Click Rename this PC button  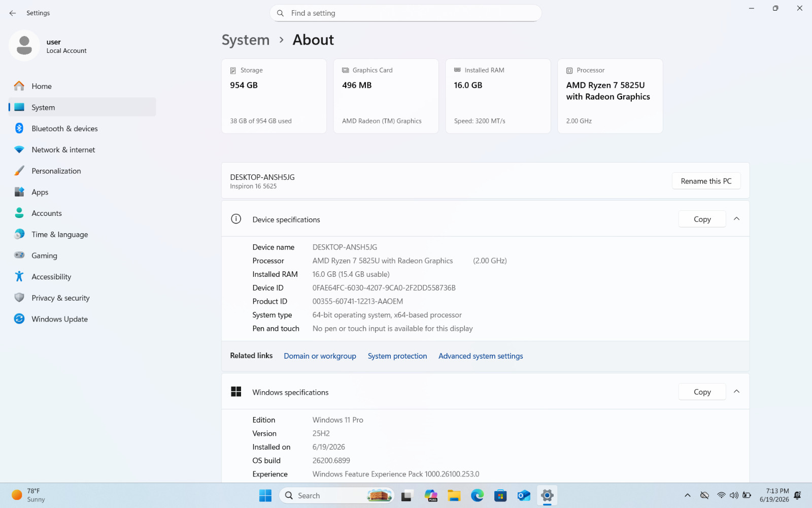[706, 181]
